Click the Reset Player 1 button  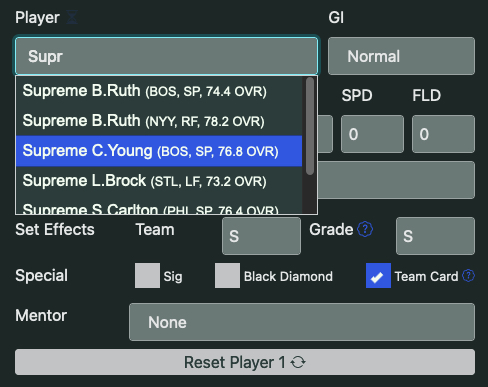tap(245, 362)
